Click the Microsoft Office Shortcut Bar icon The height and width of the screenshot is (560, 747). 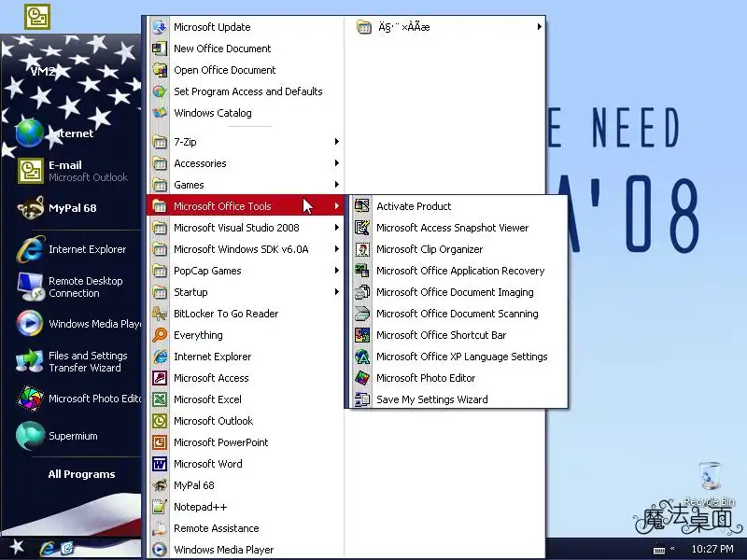click(362, 335)
